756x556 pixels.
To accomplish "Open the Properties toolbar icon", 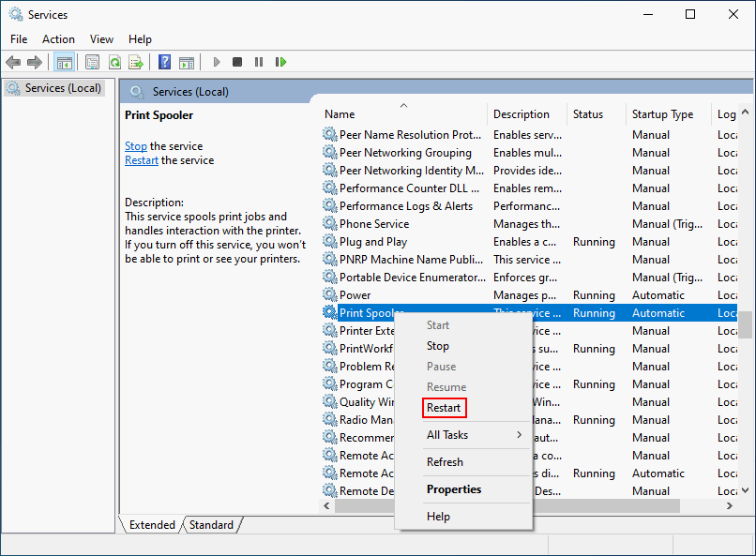I will point(92,62).
